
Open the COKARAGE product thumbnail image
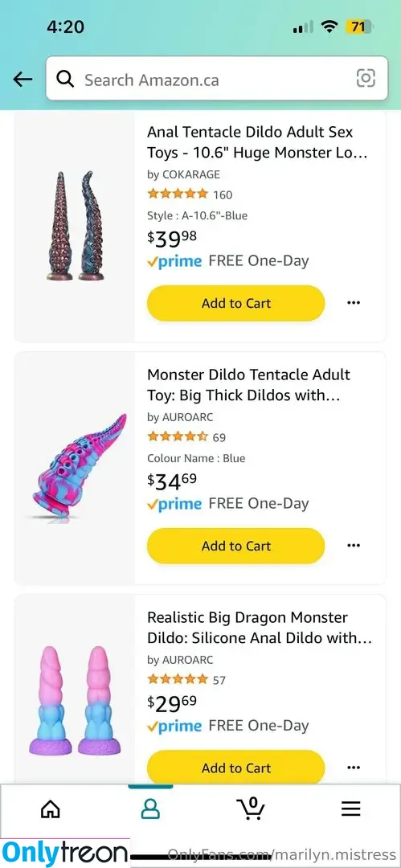(75, 227)
